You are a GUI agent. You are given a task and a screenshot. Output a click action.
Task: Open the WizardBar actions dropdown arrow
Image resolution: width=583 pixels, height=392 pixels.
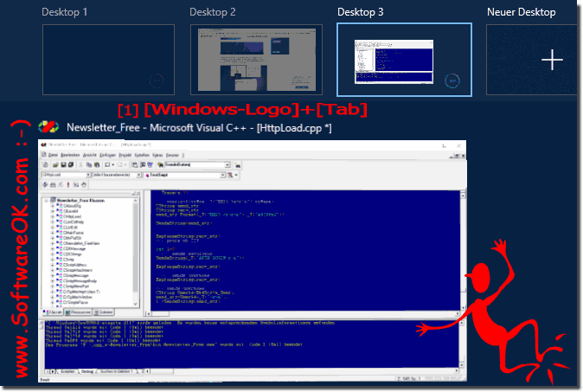tap(236, 175)
